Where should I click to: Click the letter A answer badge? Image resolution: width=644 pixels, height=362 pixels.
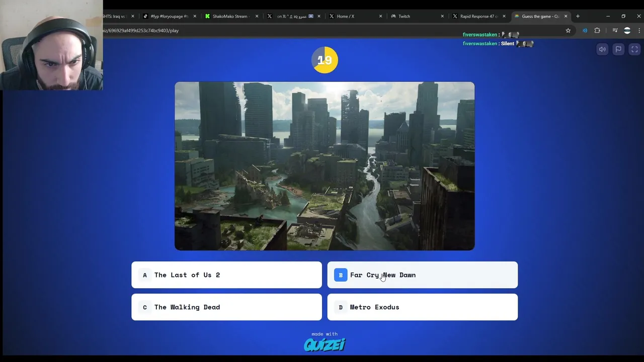(x=145, y=275)
